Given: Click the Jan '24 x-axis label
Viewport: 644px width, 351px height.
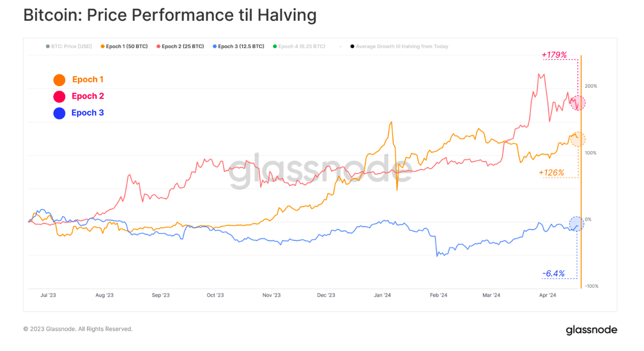Looking at the screenshot, I should click(x=382, y=296).
